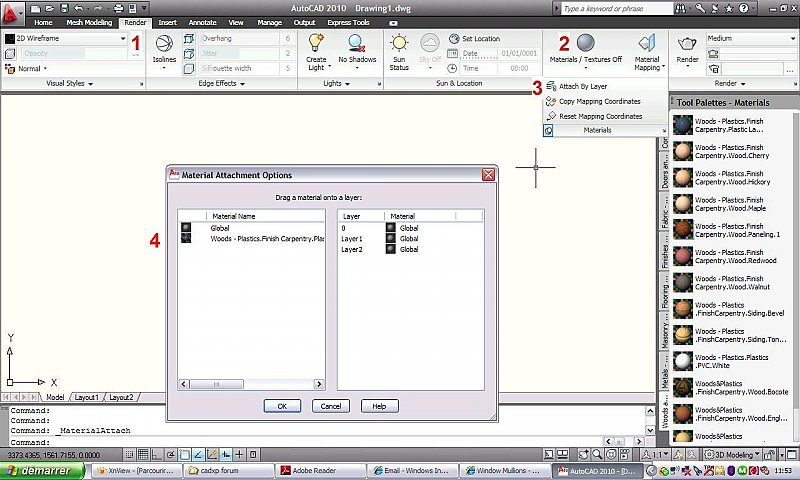800x480 pixels.
Task: Open the 2D Wireframe visual style dropdown
Action: point(122,38)
